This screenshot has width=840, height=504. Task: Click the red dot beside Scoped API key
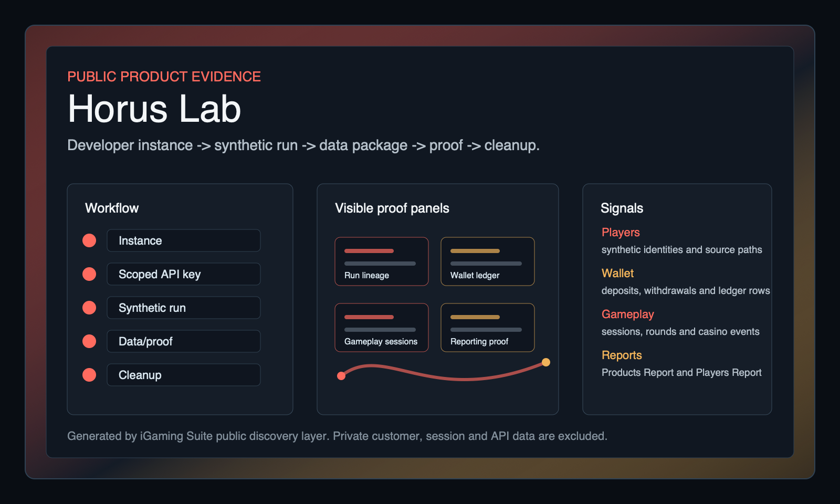[89, 274]
